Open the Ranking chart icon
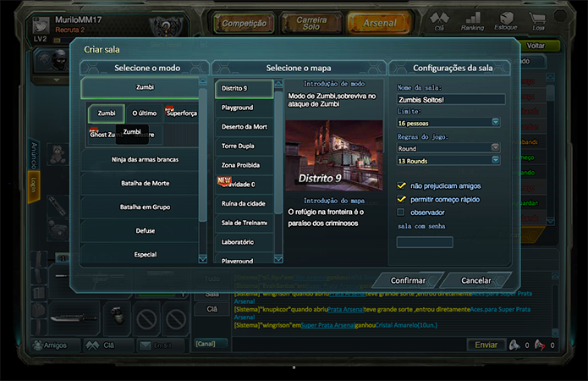Screen dimensions: 588x381 472,21
